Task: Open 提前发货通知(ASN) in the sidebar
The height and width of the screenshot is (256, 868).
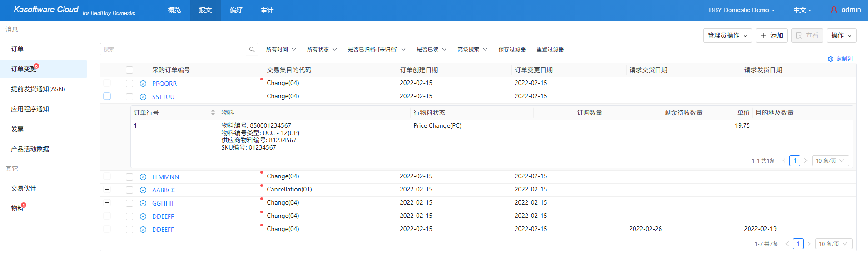Action: pyautogui.click(x=38, y=89)
